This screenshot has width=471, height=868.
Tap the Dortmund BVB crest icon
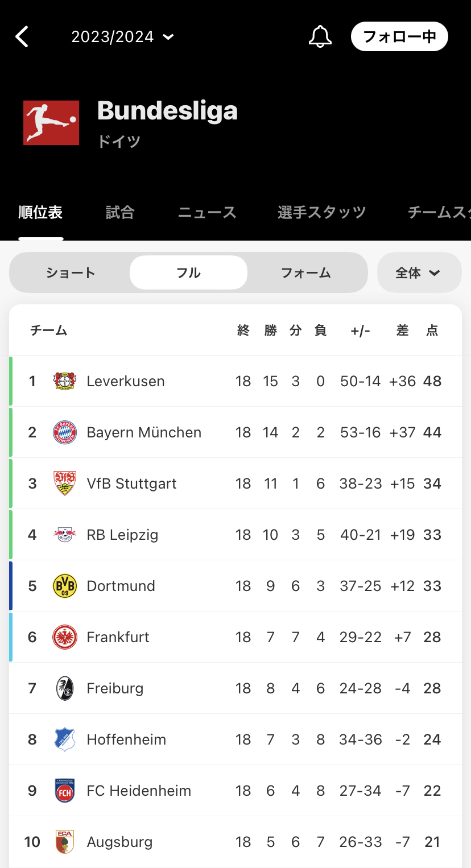click(65, 586)
